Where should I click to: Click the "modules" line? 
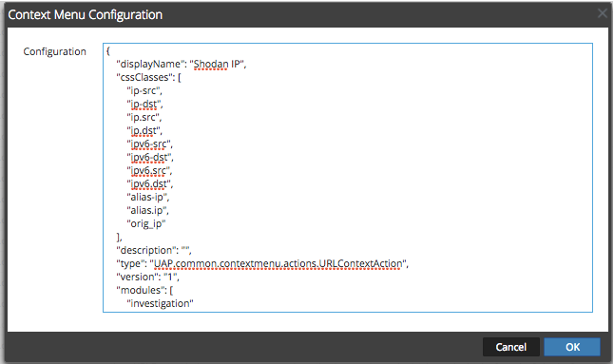[144, 290]
